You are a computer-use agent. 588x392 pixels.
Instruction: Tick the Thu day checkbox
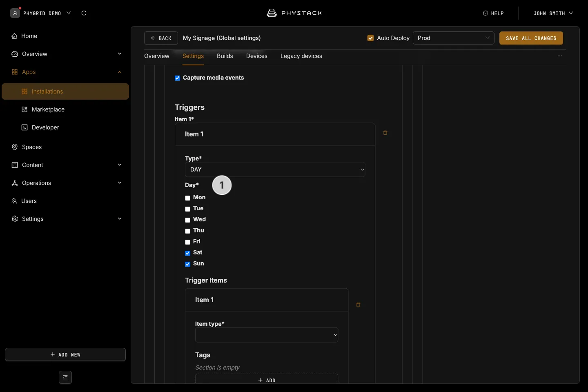(188, 231)
